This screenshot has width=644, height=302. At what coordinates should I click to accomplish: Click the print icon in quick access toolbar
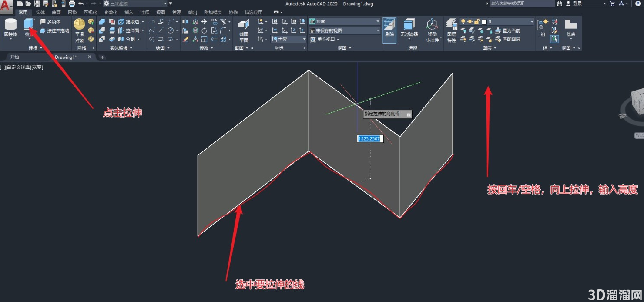point(72,3)
